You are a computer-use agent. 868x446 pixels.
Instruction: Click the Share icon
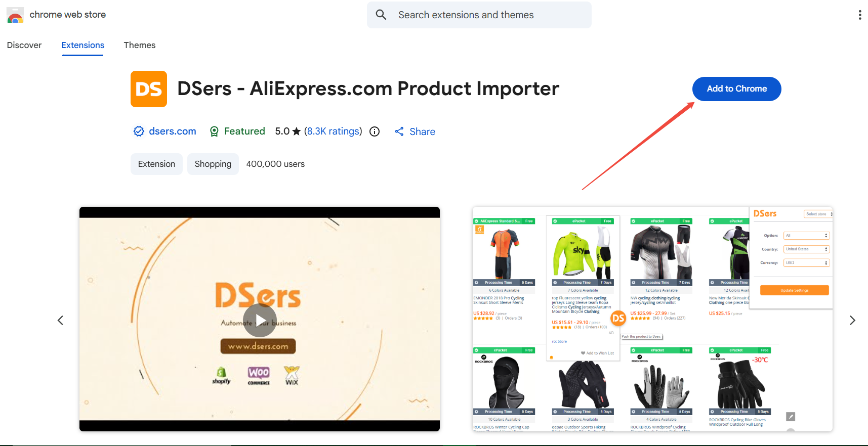tap(399, 131)
